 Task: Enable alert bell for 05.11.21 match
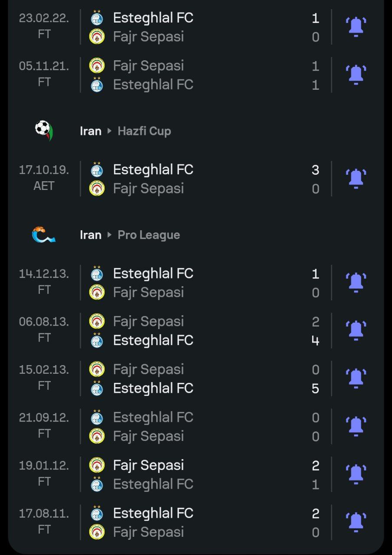click(x=356, y=75)
